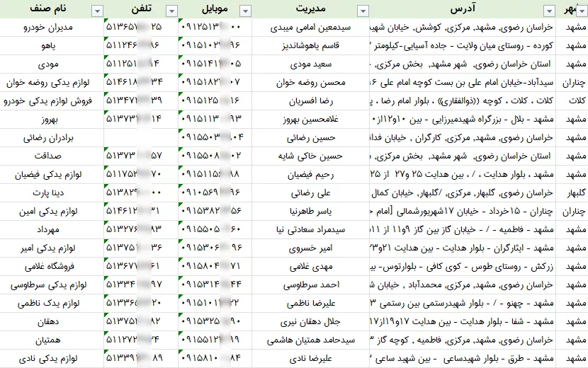This screenshot has width=588, height=368.
Task: Click cell مهرداد
Action: click(52, 229)
